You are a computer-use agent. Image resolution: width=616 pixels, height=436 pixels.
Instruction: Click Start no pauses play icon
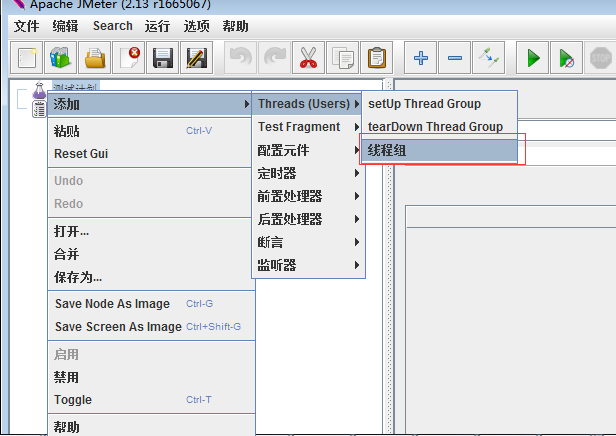[566, 58]
